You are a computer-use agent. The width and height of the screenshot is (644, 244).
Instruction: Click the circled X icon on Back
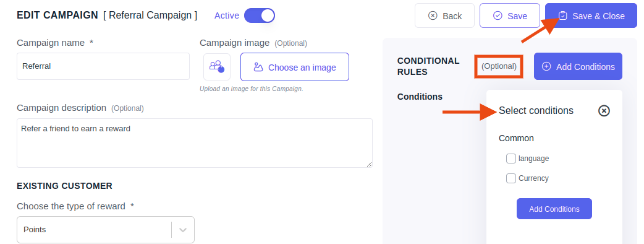[433, 15]
